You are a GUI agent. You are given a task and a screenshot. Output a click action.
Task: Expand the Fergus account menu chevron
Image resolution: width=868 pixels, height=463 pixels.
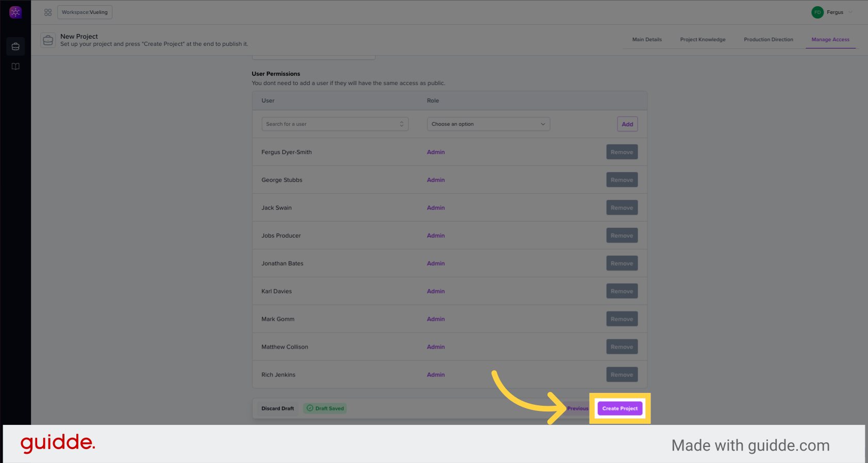pos(850,12)
